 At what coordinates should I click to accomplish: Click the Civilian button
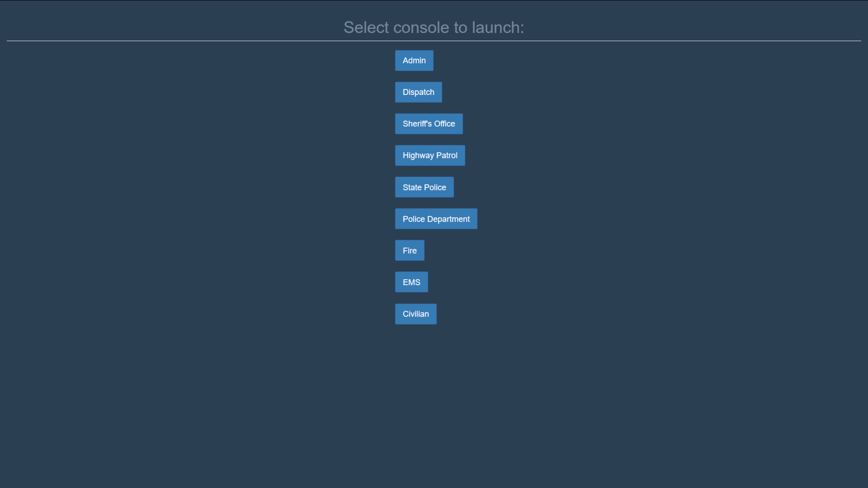click(x=416, y=314)
